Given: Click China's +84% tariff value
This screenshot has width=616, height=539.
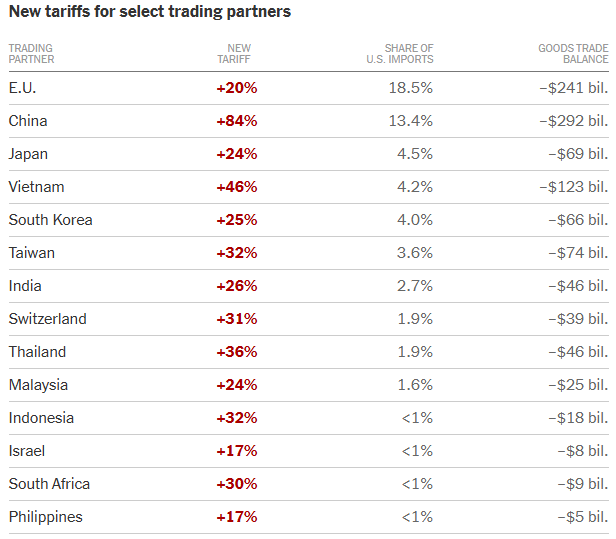Looking at the screenshot, I should pos(236,121).
